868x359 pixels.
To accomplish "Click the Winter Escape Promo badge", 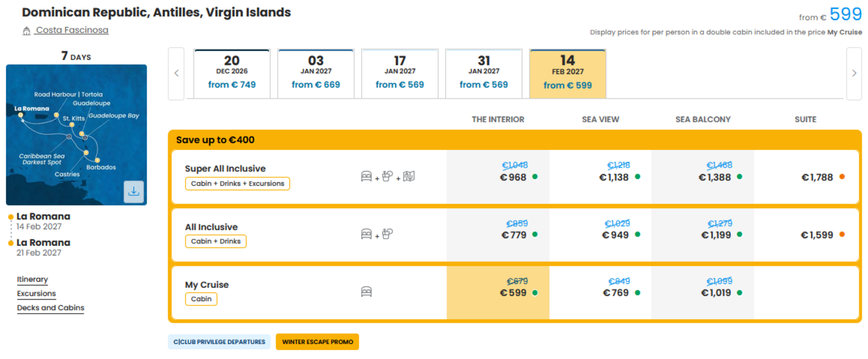I will tap(317, 342).
